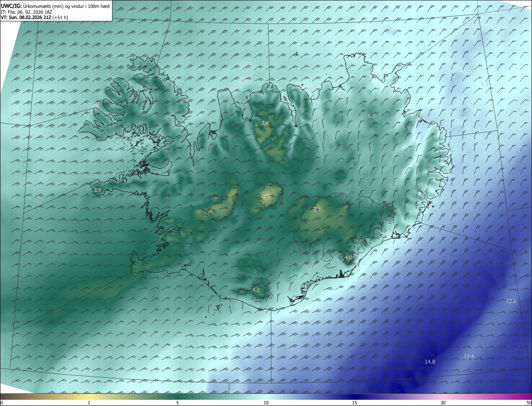The height and width of the screenshot is (406, 532).
Task: Click the 9.9 value label on the map
Action: [x=485, y=84]
